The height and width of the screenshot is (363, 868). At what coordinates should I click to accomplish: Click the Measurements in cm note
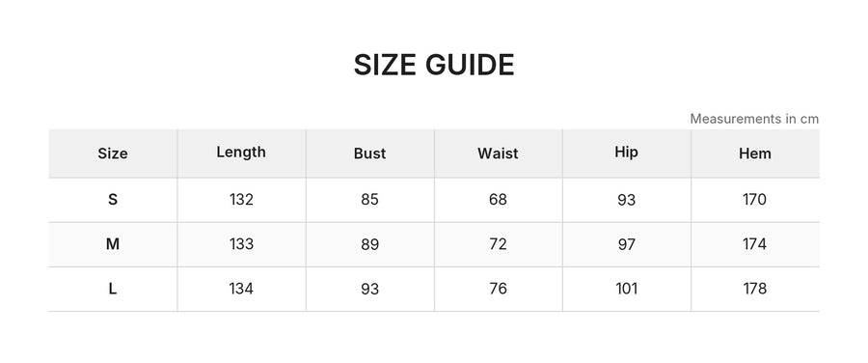[754, 119]
